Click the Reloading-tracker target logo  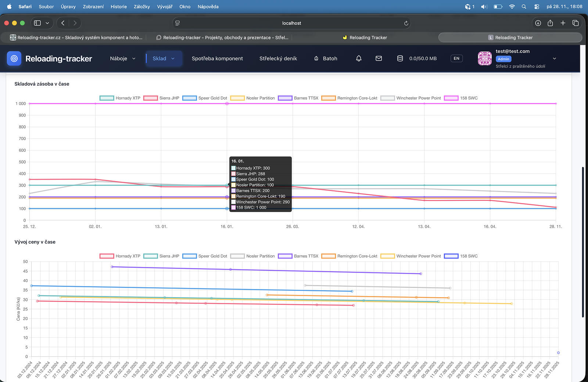pyautogui.click(x=14, y=58)
